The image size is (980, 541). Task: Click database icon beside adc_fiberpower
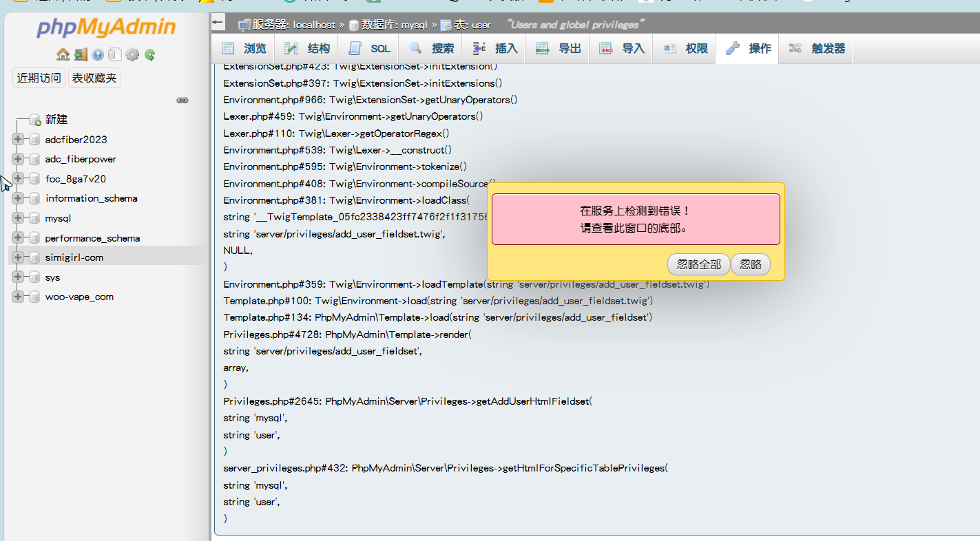point(34,159)
